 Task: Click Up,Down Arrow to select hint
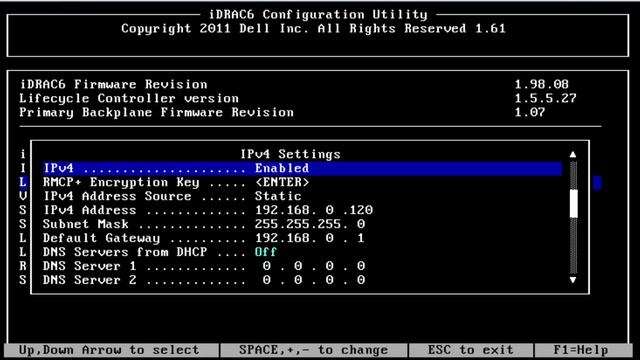click(x=109, y=350)
